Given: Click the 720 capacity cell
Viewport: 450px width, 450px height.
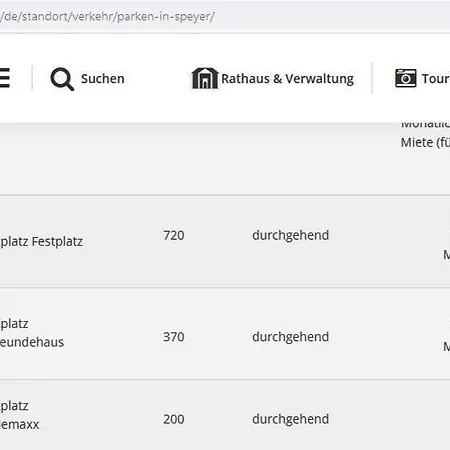Looking at the screenshot, I should pyautogui.click(x=174, y=235).
